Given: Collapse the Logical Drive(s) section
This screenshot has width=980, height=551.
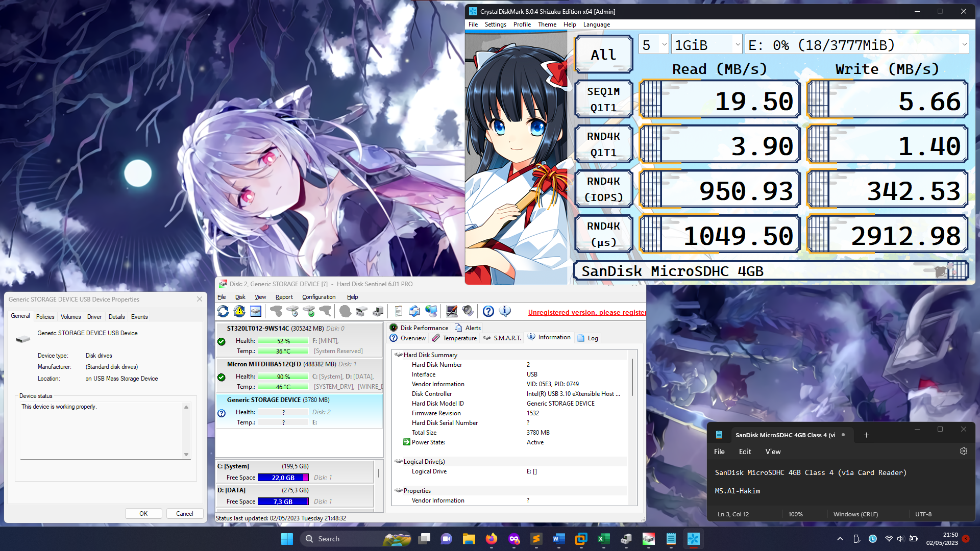Looking at the screenshot, I should pos(399,462).
